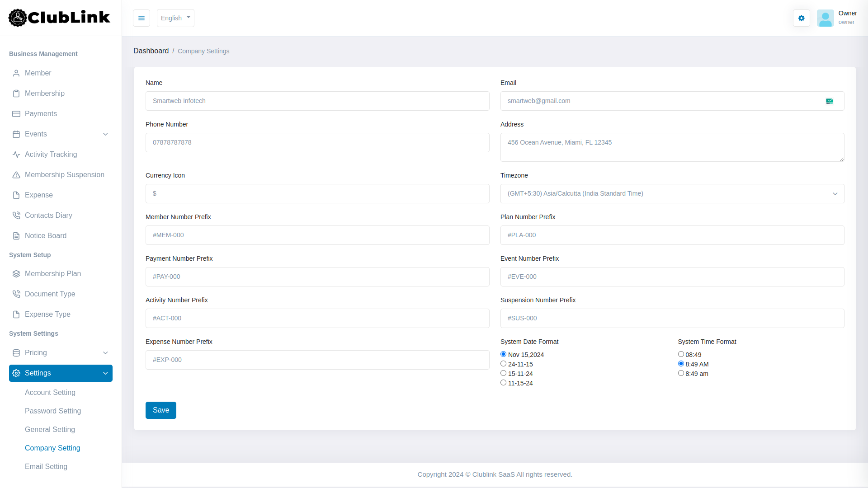This screenshot has height=488, width=868.
Task: Click the Membership Plan layers icon
Action: (16, 273)
